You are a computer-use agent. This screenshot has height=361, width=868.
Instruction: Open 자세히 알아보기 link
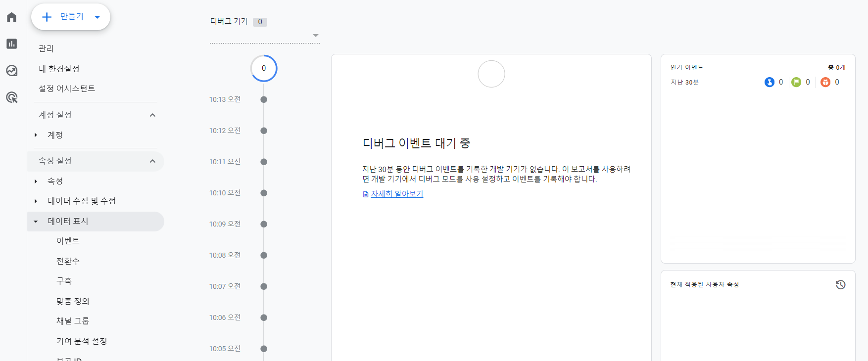[397, 194]
